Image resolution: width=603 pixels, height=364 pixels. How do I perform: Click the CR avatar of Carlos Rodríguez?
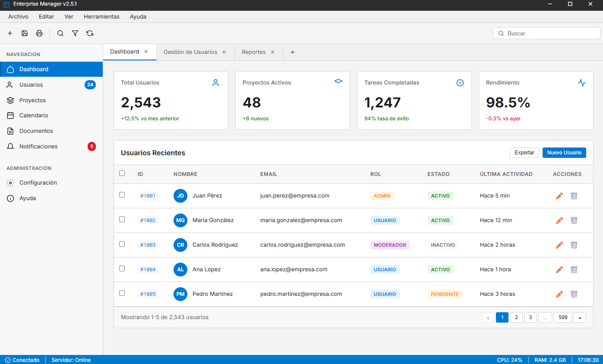(x=180, y=245)
